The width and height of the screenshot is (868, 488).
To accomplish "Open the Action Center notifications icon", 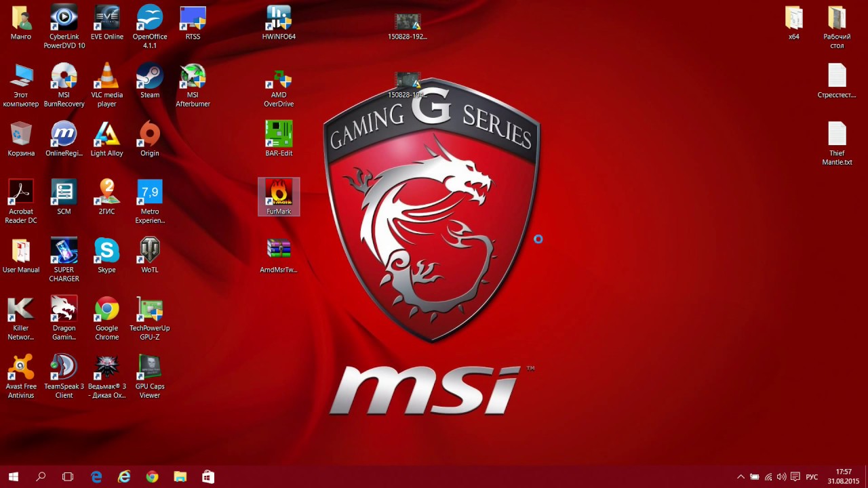I will click(795, 477).
